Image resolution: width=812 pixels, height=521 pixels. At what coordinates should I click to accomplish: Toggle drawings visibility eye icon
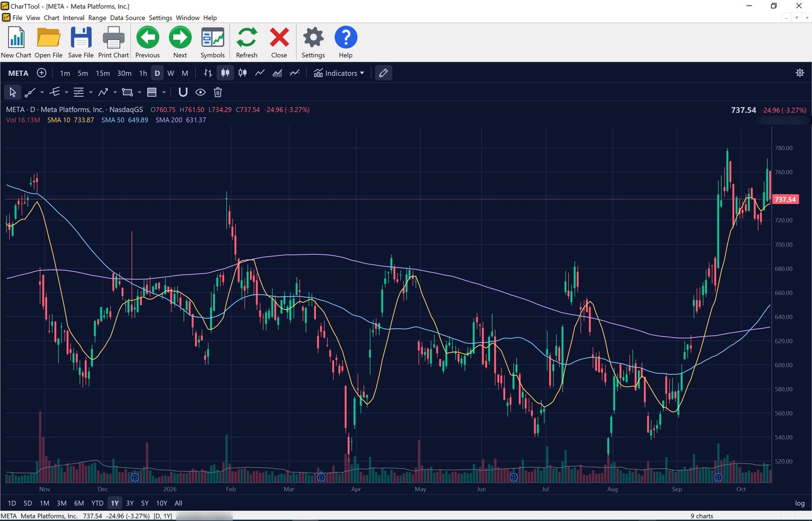200,92
